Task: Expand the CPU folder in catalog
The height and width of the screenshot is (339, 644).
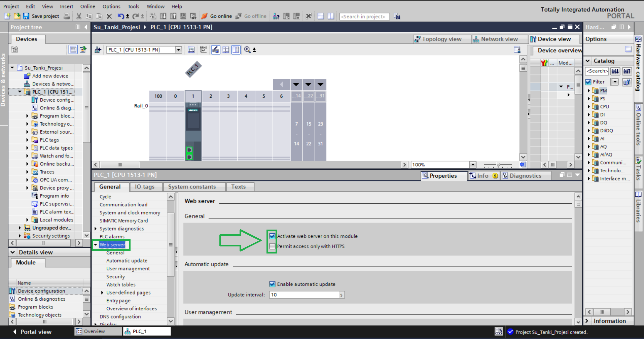Action: click(x=589, y=107)
